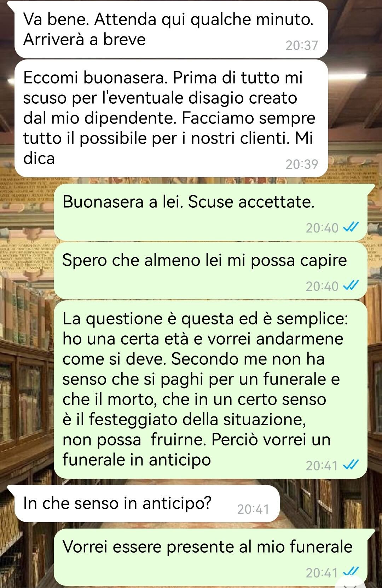
Task: Tap 20:41 timestamp under 'al mio funerale'
Action: point(322,572)
